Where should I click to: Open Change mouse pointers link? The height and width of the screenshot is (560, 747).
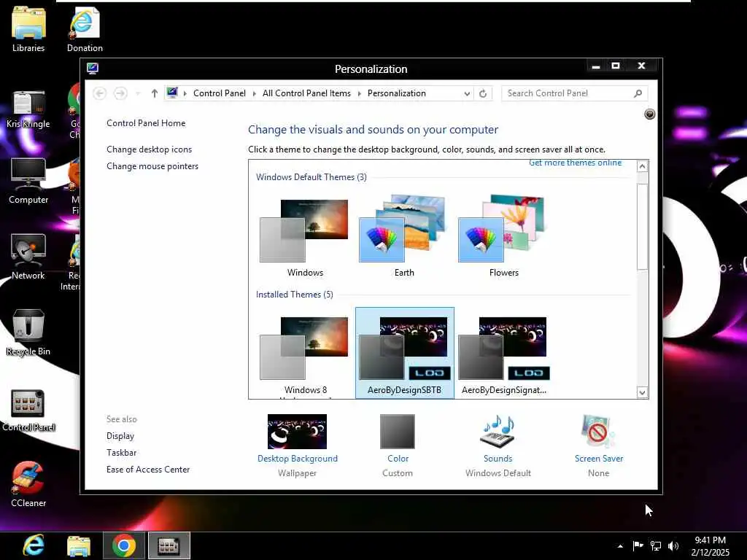pos(152,166)
